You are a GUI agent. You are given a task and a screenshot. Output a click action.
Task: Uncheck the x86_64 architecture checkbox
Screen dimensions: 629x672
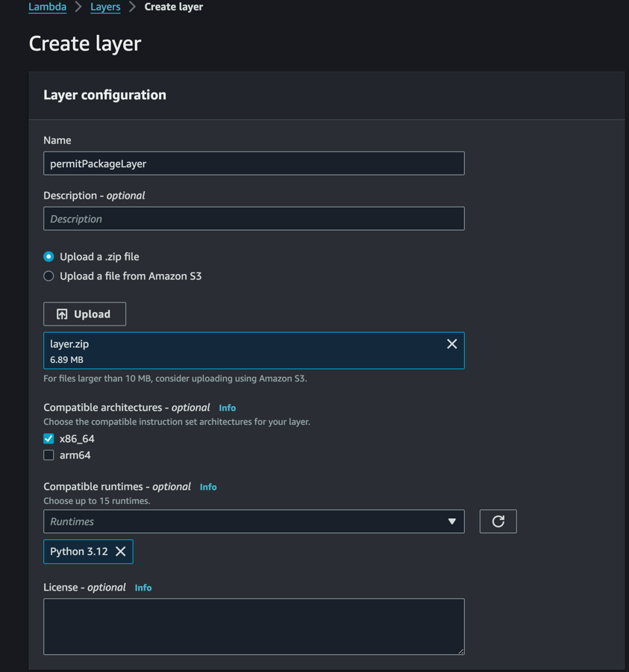click(48, 438)
